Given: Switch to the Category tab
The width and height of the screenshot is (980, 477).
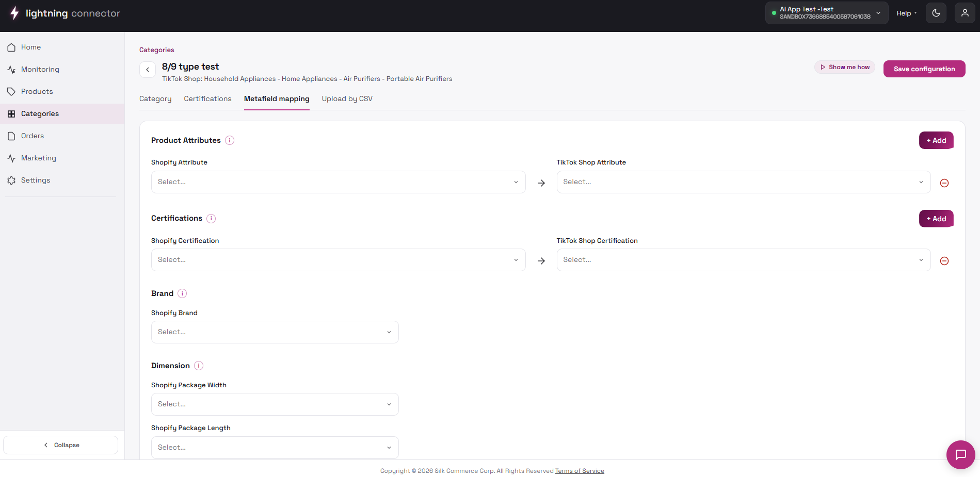Looking at the screenshot, I should tap(155, 99).
